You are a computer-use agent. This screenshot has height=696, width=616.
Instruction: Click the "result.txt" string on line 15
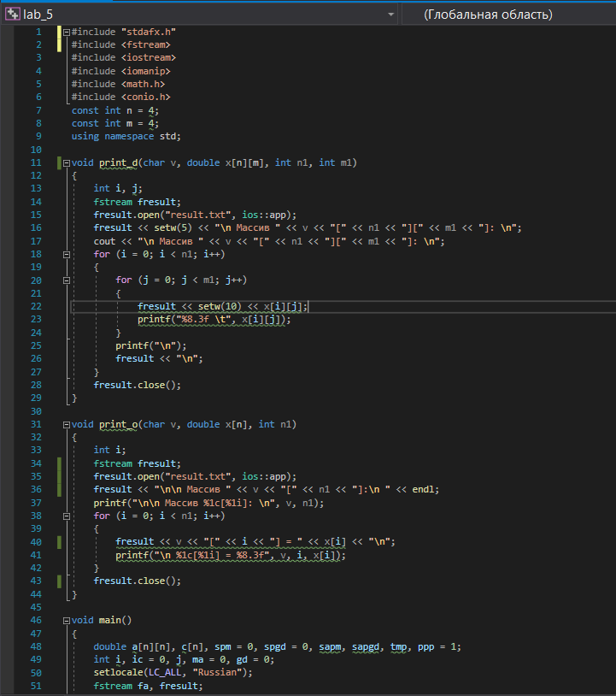point(201,215)
